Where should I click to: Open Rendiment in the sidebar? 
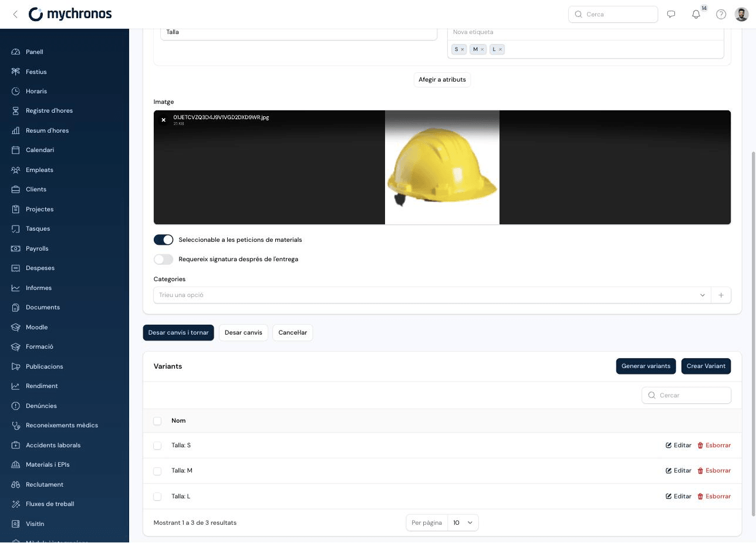(42, 386)
